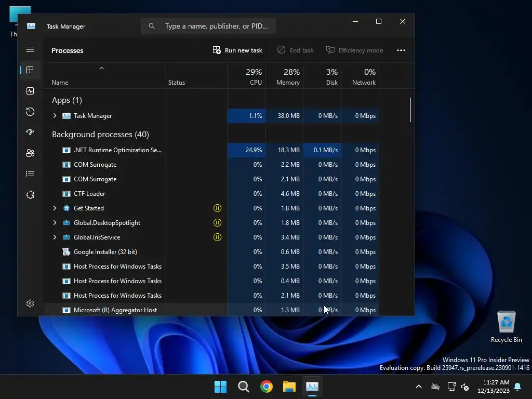Show hidden system tray icons

(x=419, y=387)
